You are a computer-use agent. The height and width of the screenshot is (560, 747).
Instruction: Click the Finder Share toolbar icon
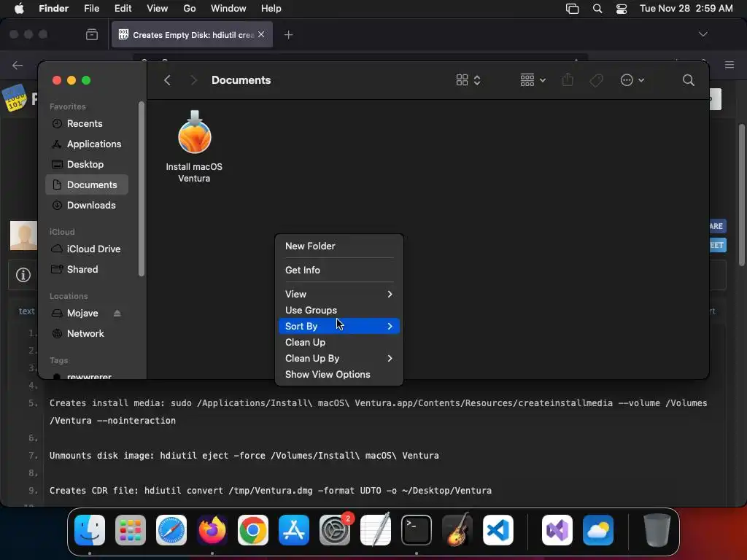(568, 80)
